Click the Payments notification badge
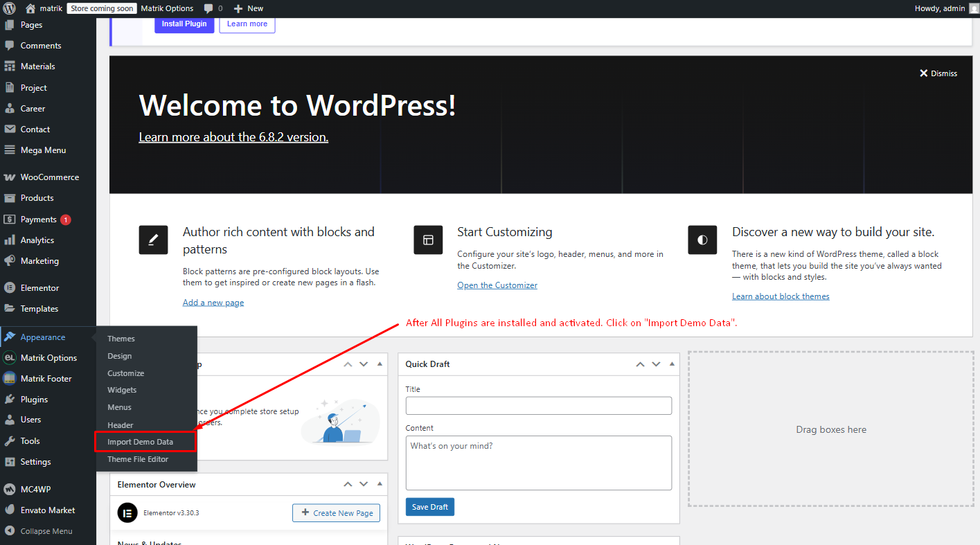The width and height of the screenshot is (980, 545). (66, 220)
